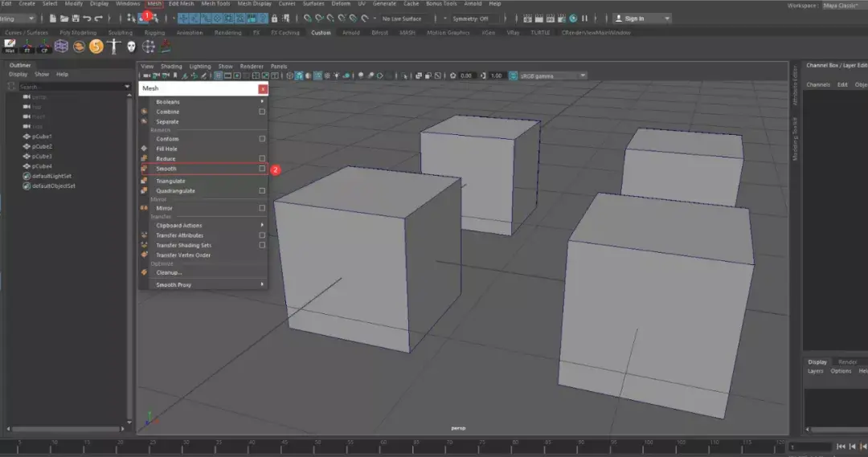Open the Conform options box

point(262,138)
